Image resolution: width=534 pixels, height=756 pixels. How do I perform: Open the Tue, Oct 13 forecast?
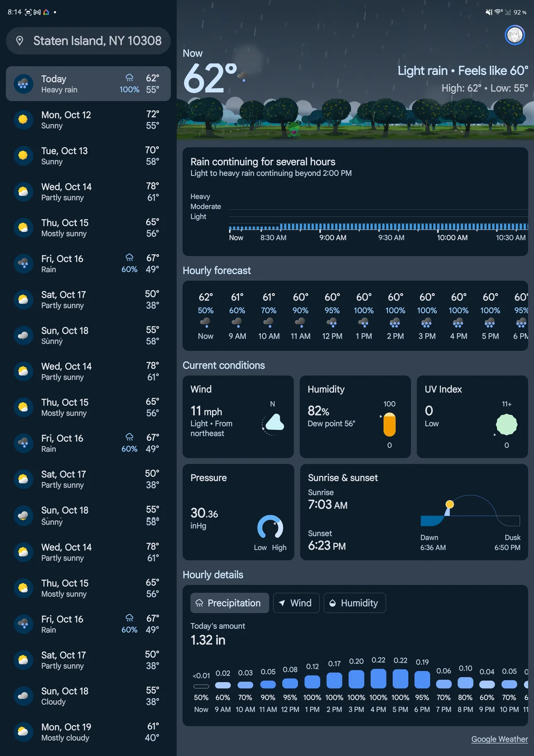(88, 155)
